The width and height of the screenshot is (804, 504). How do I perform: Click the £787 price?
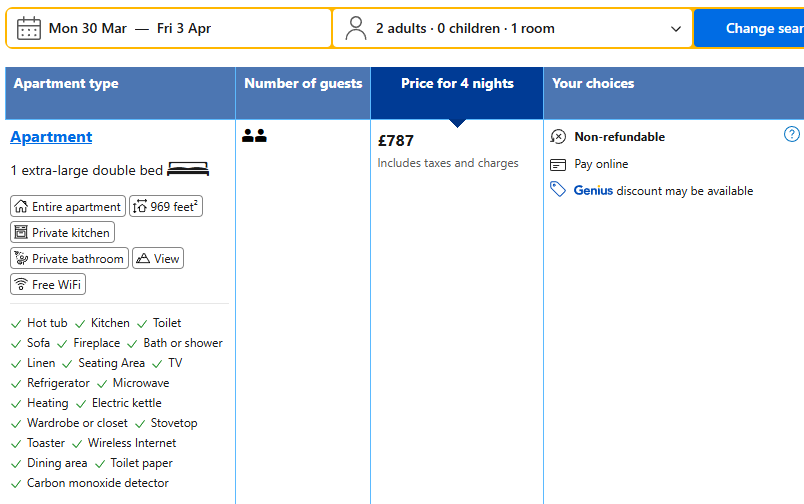pyautogui.click(x=395, y=140)
